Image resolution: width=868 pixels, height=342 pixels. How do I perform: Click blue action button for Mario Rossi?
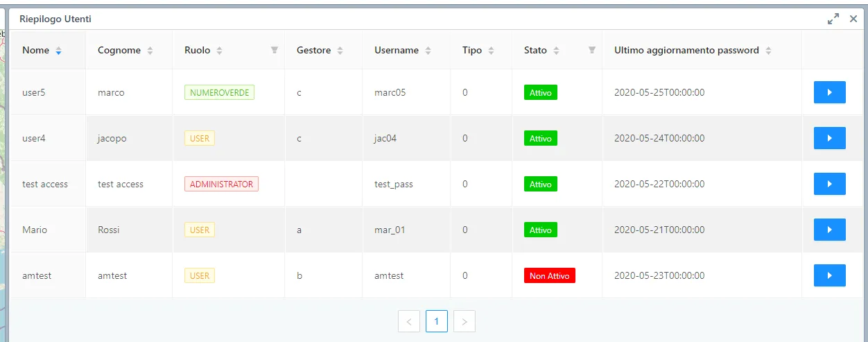(830, 230)
